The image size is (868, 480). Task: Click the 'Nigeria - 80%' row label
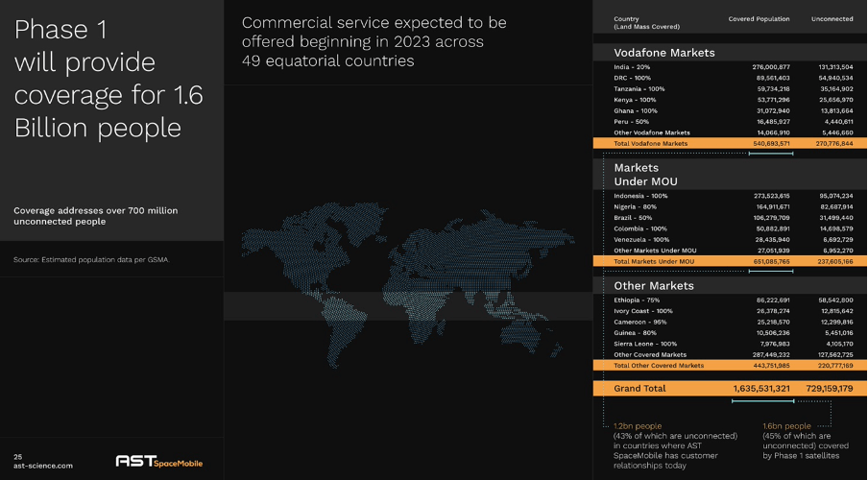tap(635, 207)
